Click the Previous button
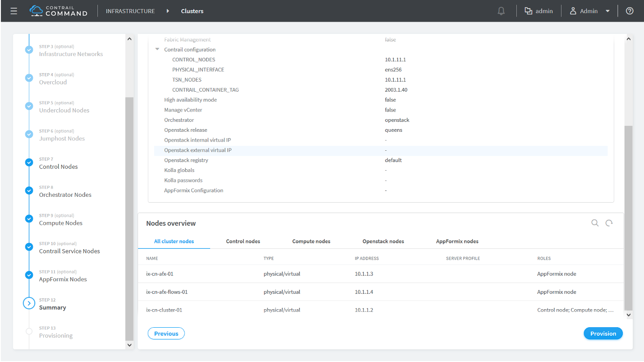The height and width of the screenshot is (362, 644). point(166,334)
